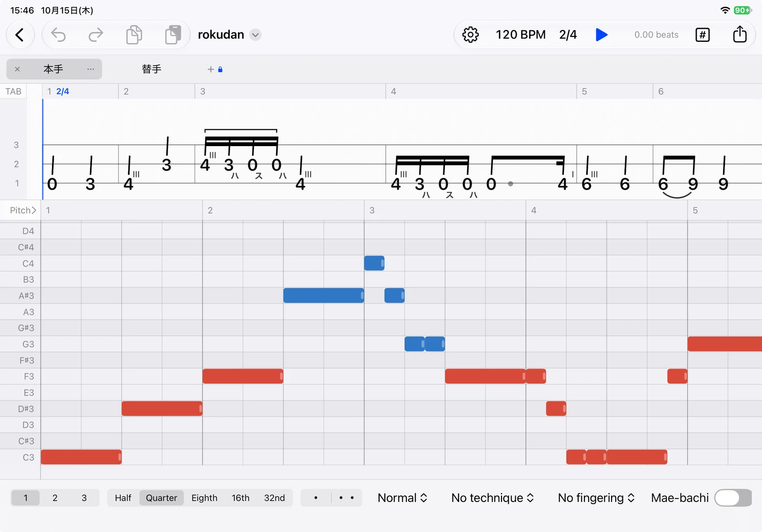Choose Quarter note duration

(x=161, y=498)
